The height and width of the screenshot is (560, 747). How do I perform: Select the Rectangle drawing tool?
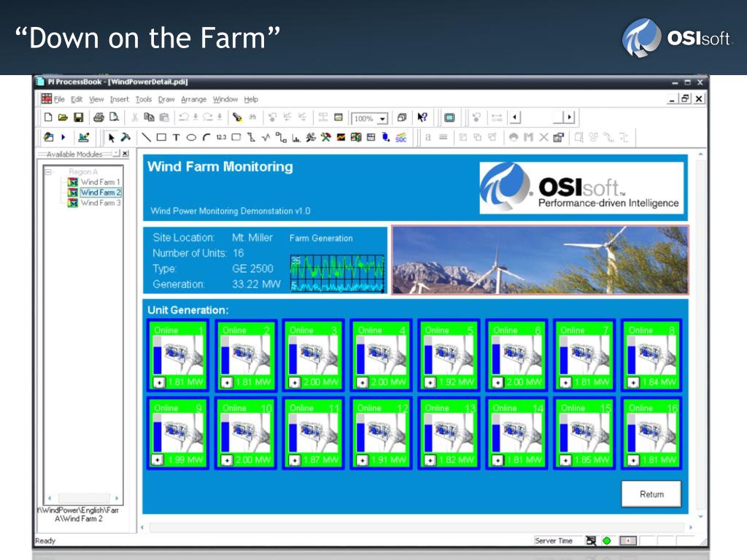coord(161,138)
